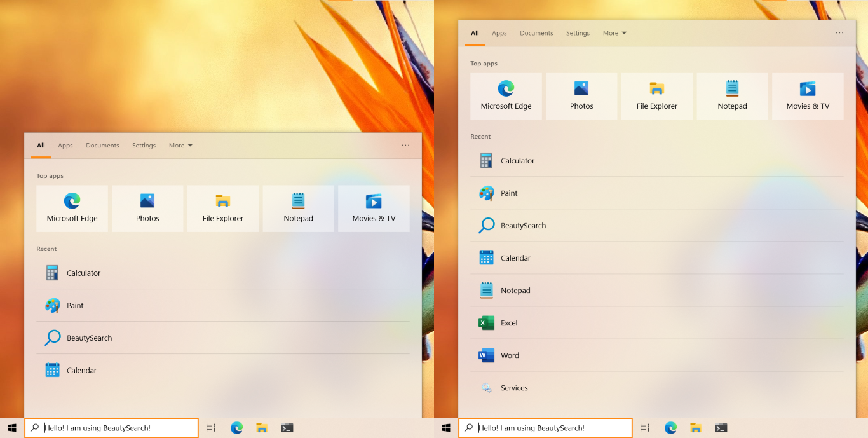The image size is (868, 438).
Task: Open File Explorer from right taskbar
Action: click(696, 428)
